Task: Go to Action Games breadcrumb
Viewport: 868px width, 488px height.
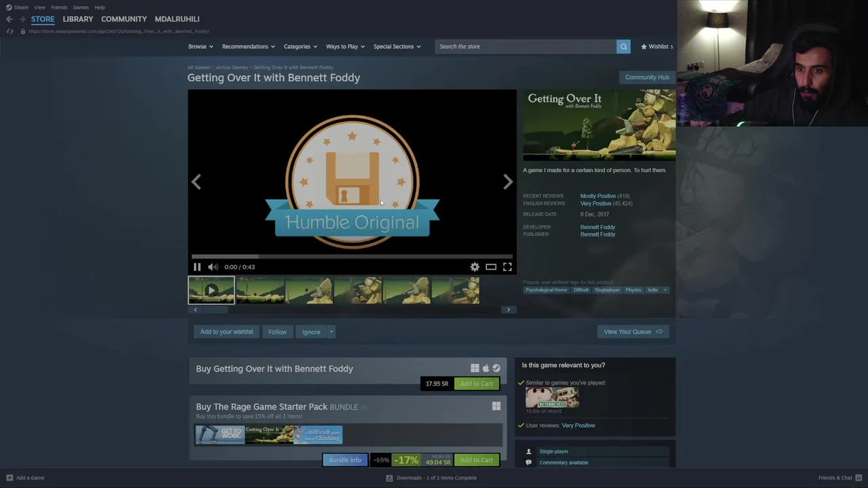Action: click(232, 68)
